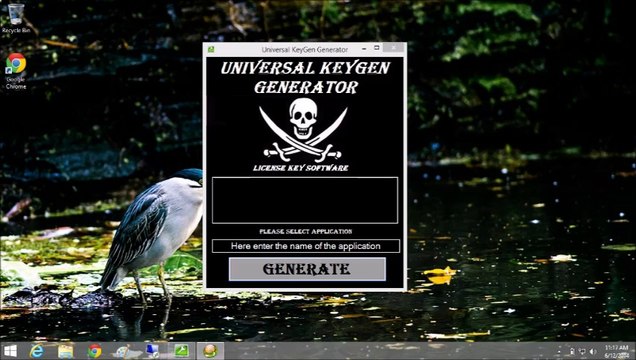Click the skull and swords logo
636x360 pixels.
click(x=303, y=130)
